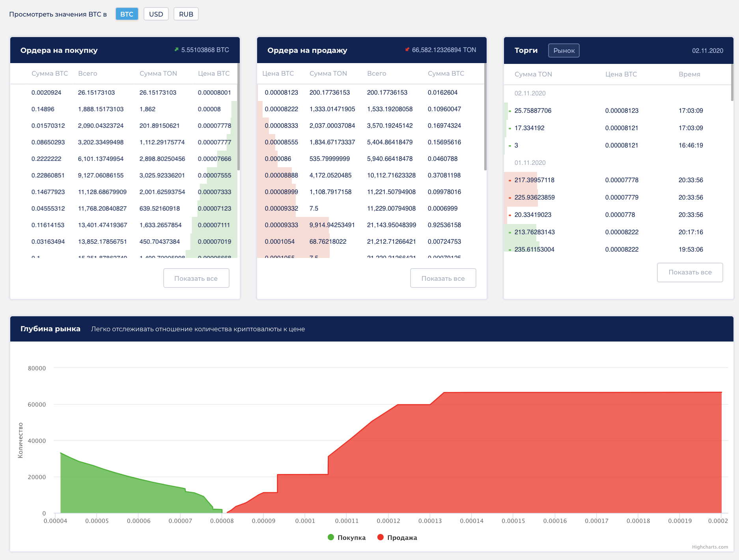The height and width of the screenshot is (560, 739).
Task: Click the green dot beside 235.61153004 trade
Action: tap(510, 250)
